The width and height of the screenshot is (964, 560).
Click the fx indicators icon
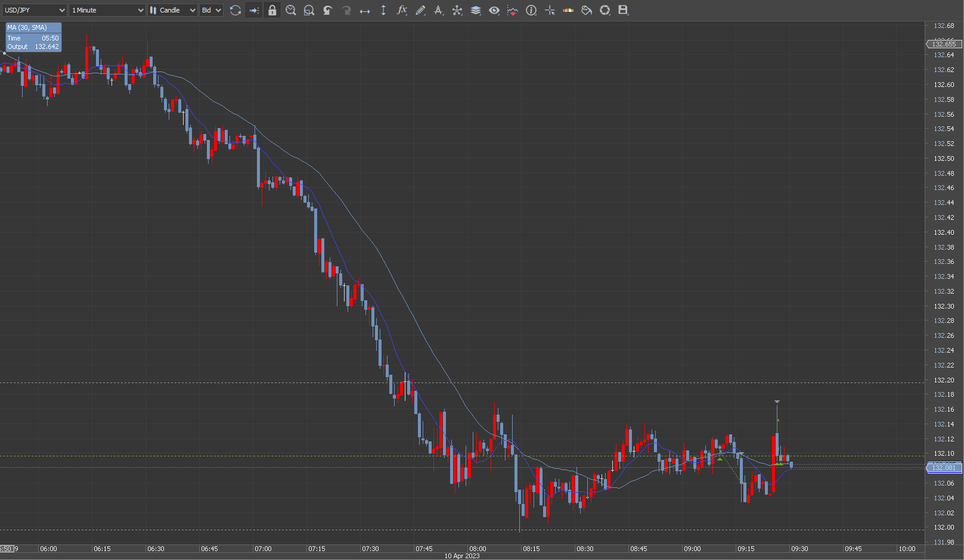pos(402,10)
